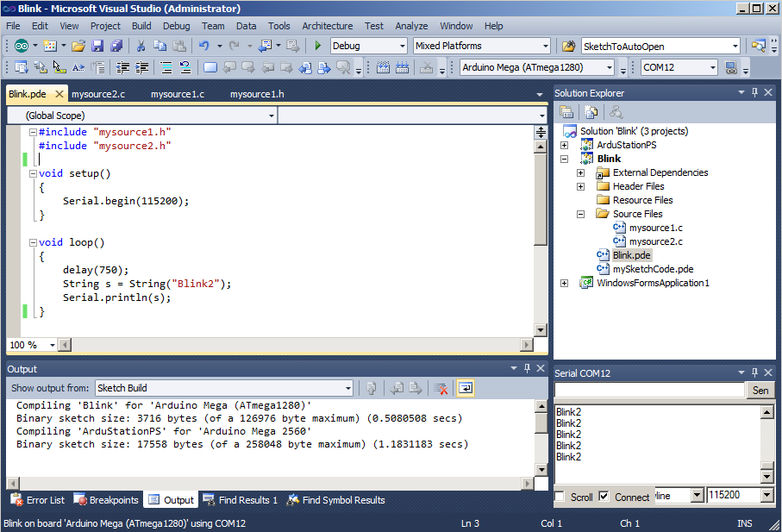This screenshot has height=532, width=782.
Task: Comment out the selected lines icon
Action: pos(166,67)
